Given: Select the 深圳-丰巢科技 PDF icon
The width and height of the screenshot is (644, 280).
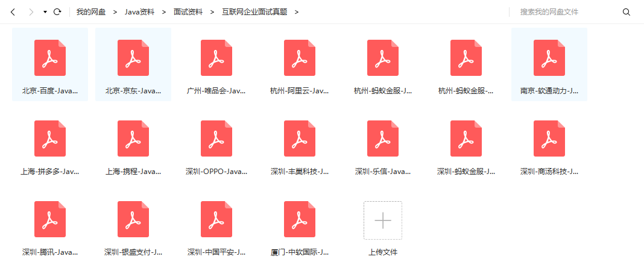Looking at the screenshot, I should coord(300,138).
